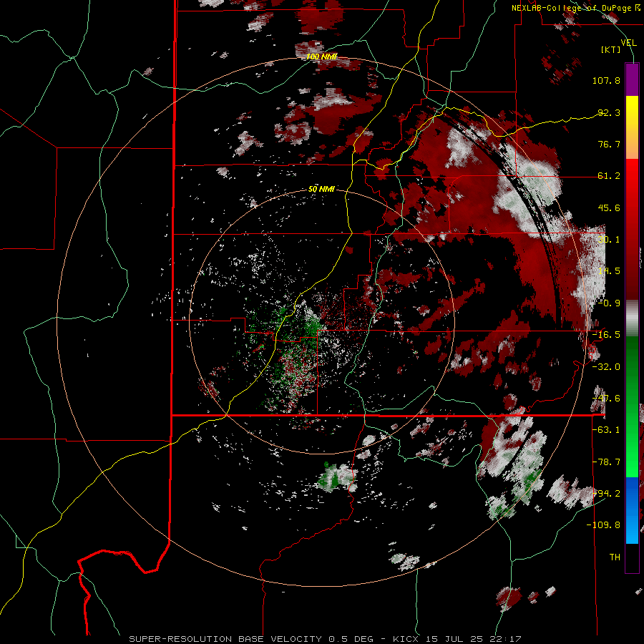Click the -16.5 velocity scale value

pos(606,334)
